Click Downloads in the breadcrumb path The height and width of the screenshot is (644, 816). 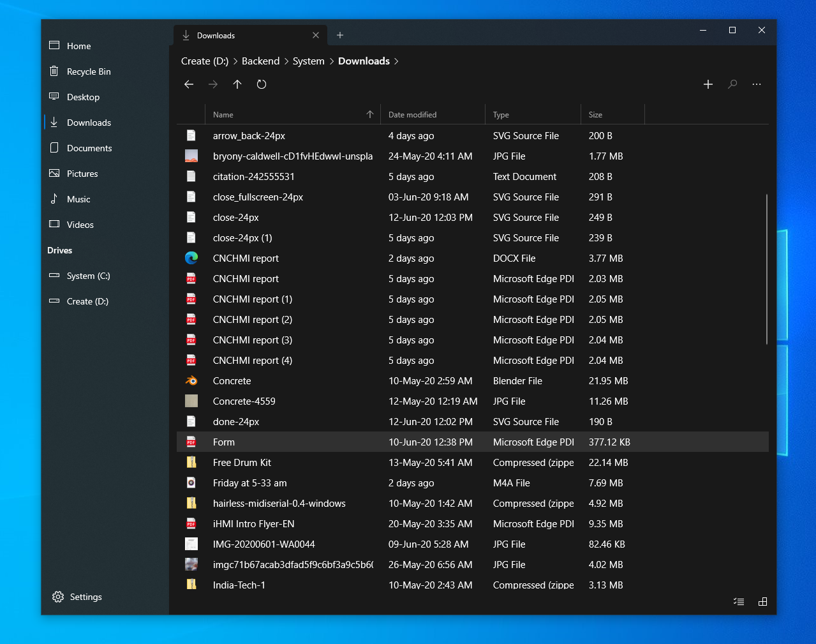click(364, 61)
